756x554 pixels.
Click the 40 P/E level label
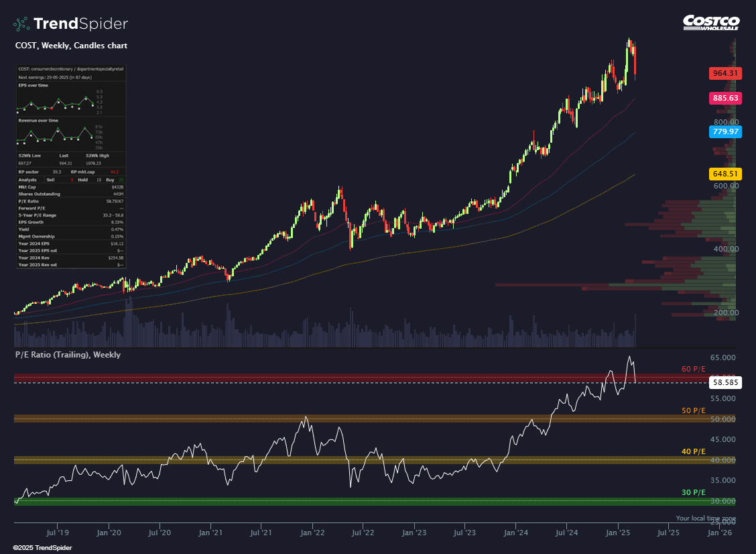693,451
